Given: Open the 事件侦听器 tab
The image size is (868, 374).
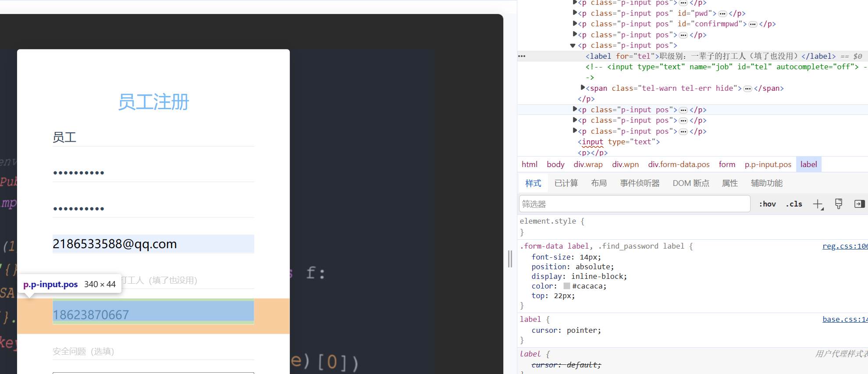Looking at the screenshot, I should pyautogui.click(x=640, y=183).
